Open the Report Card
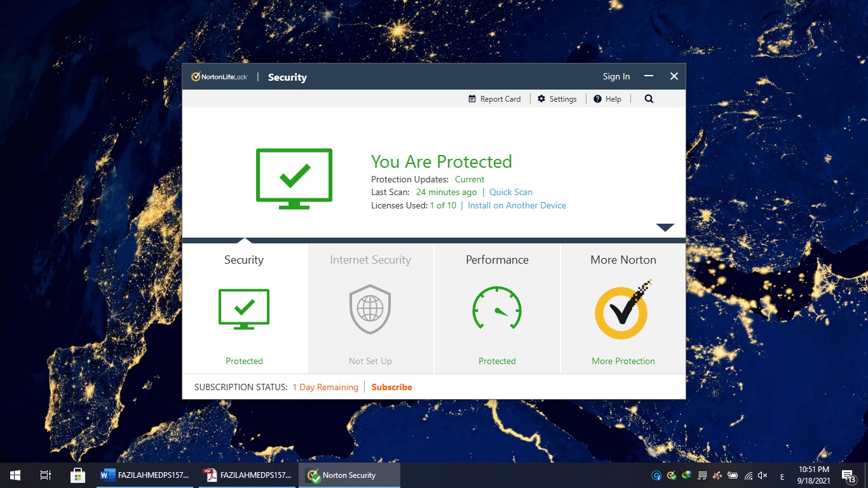 (x=494, y=99)
